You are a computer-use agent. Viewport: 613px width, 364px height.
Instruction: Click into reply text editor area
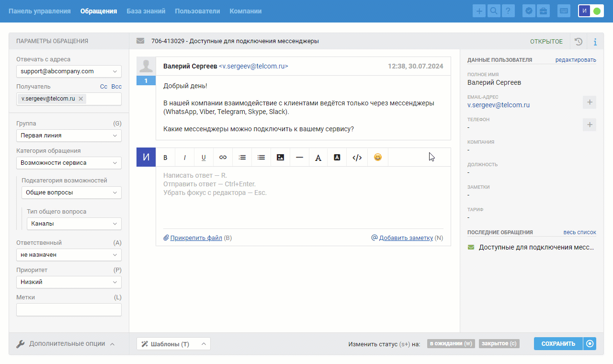pyautogui.click(x=303, y=197)
